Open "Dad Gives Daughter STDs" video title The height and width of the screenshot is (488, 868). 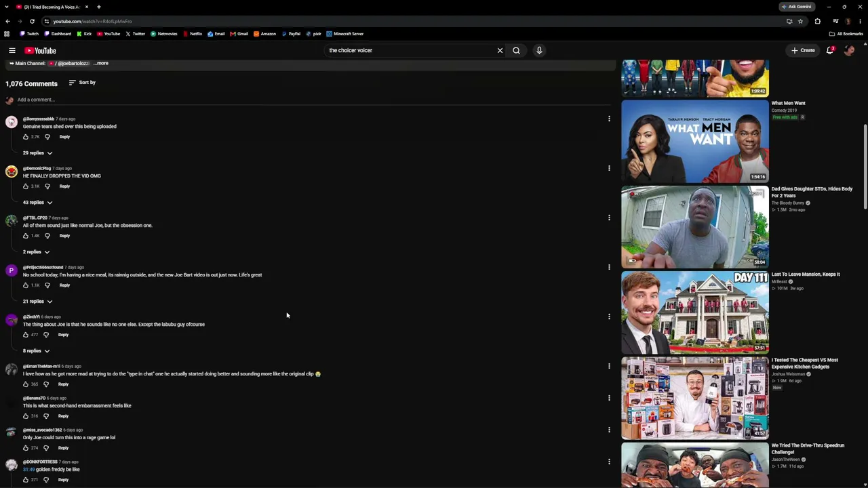[x=812, y=192]
